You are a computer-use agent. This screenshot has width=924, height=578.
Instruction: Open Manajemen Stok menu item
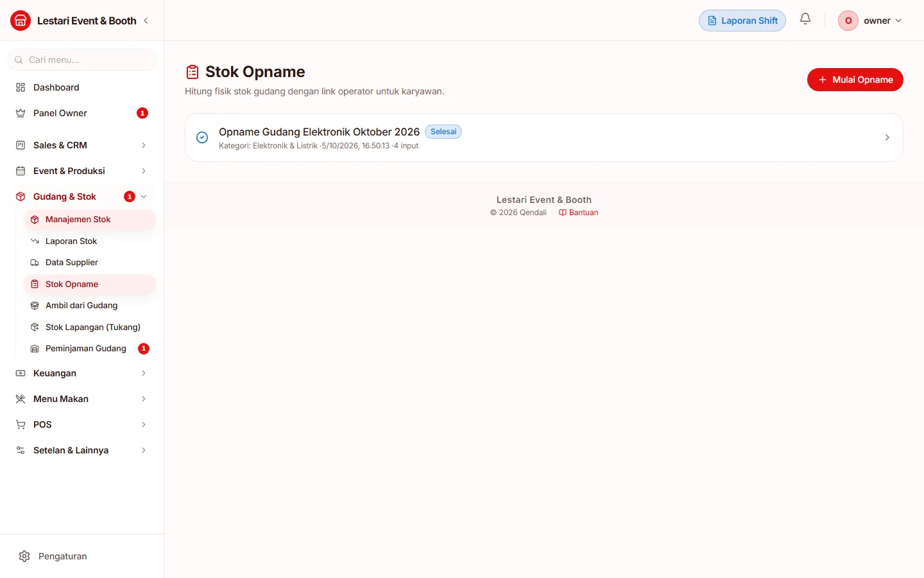(x=90, y=220)
